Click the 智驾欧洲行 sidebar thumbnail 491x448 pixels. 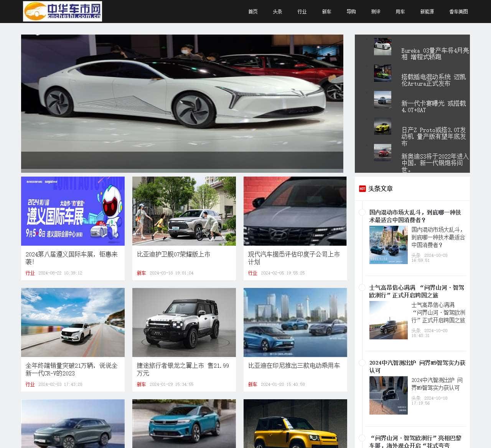point(388,320)
